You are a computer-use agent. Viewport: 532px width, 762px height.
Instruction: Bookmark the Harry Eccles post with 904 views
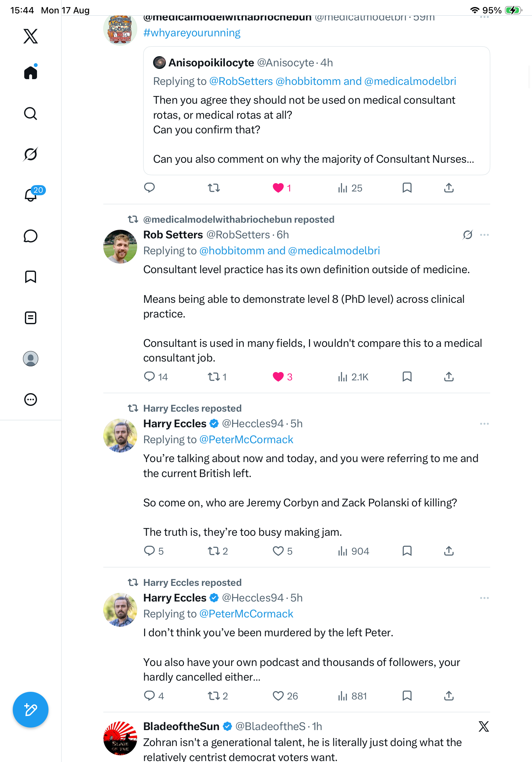pyautogui.click(x=407, y=551)
